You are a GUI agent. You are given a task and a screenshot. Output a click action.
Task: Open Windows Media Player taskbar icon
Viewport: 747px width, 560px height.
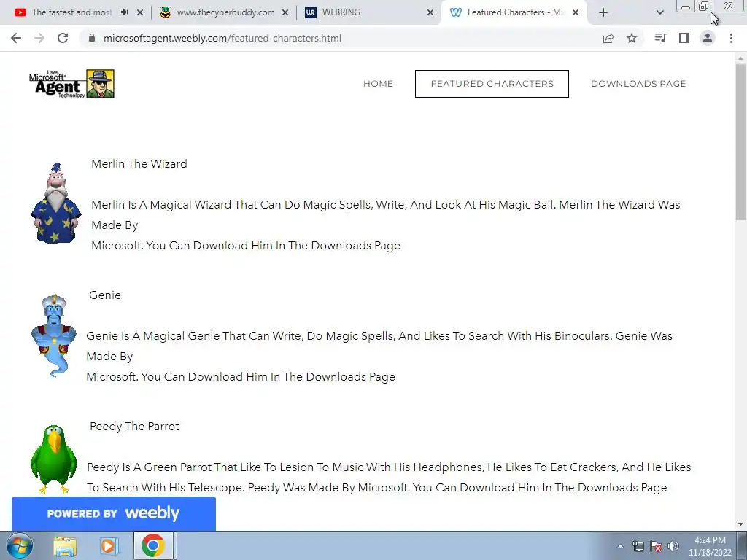(109, 545)
